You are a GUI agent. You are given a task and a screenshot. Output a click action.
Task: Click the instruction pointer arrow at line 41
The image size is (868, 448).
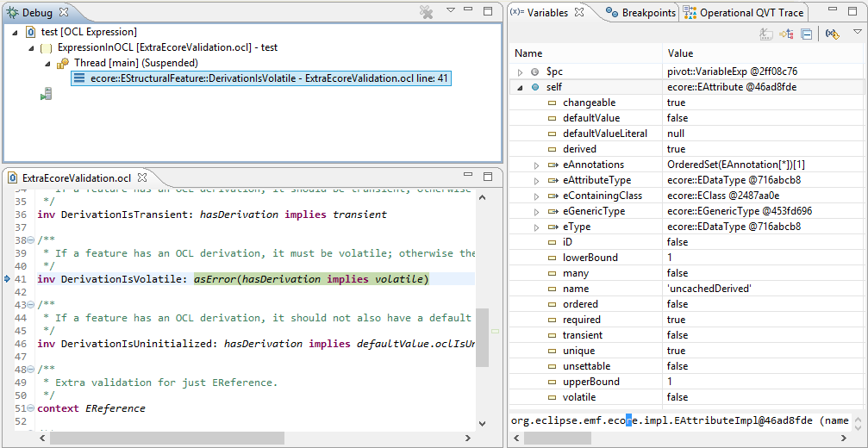pyautogui.click(x=7, y=279)
